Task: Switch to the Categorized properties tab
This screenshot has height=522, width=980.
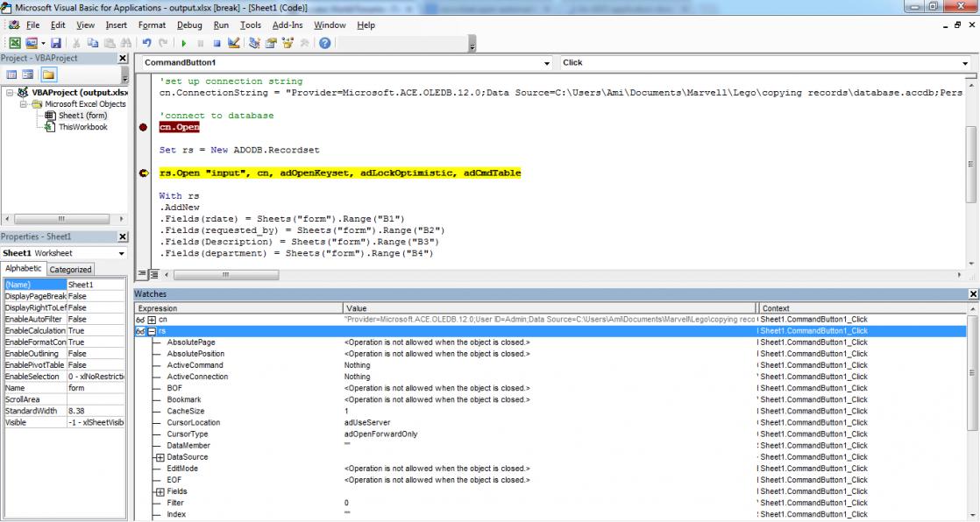Action: point(70,270)
